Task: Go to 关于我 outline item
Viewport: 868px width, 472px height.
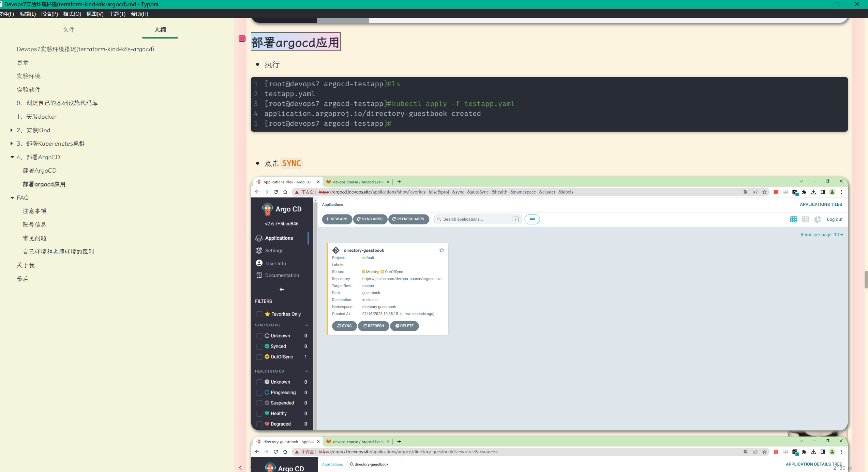Action: pos(26,265)
